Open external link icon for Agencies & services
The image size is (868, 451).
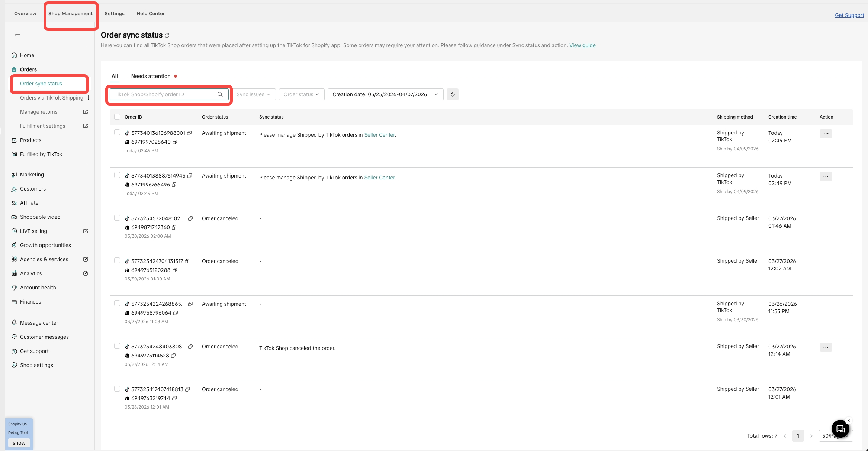86,259
